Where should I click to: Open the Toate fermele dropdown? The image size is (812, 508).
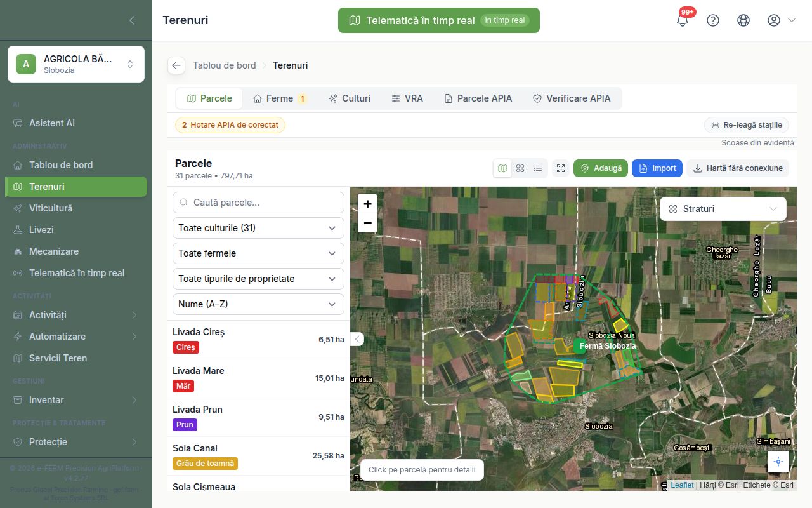coord(258,253)
